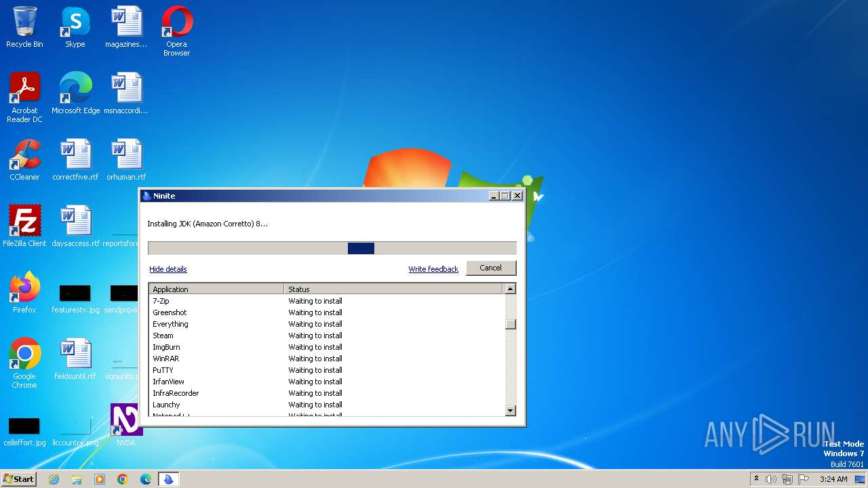This screenshot has height=488, width=868.
Task: Click scroll down arrow in app list
Action: (511, 410)
